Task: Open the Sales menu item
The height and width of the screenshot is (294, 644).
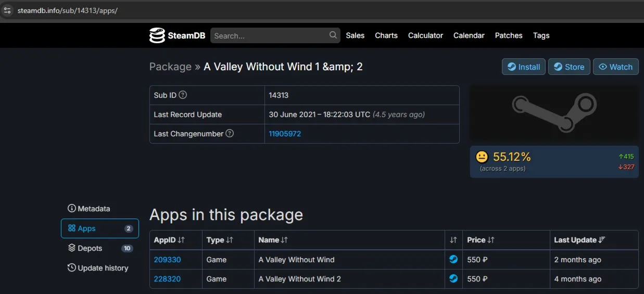Action: click(x=355, y=35)
